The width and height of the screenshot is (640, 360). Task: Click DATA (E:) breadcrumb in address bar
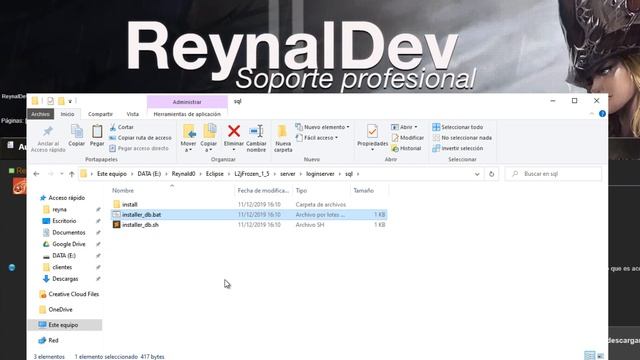click(x=149, y=174)
